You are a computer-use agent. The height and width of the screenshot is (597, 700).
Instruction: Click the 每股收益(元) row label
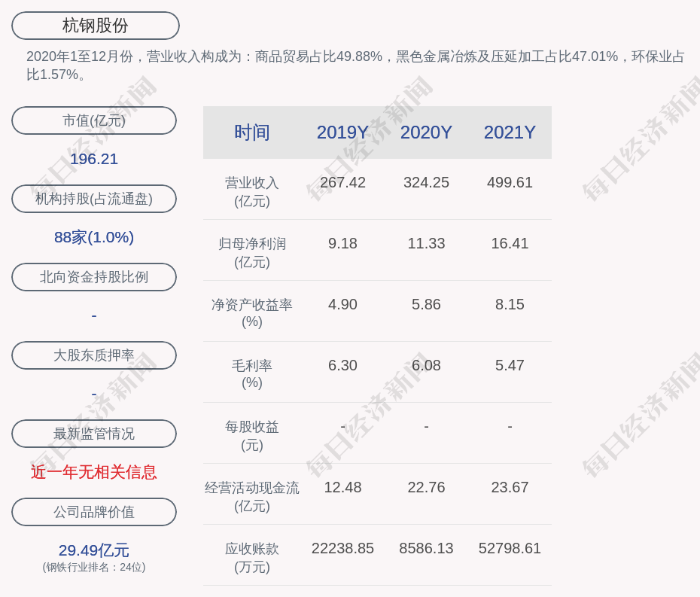(x=252, y=436)
